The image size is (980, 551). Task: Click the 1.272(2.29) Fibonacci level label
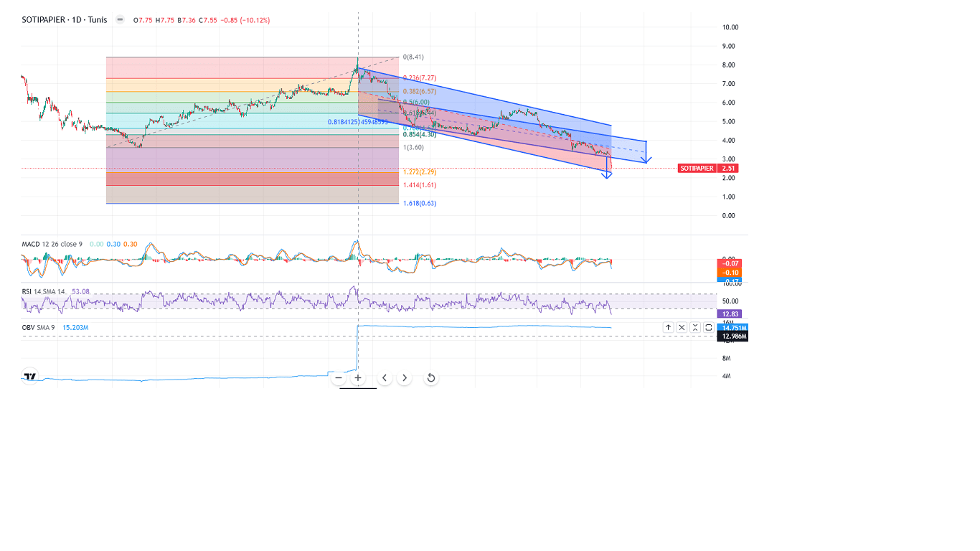419,172
